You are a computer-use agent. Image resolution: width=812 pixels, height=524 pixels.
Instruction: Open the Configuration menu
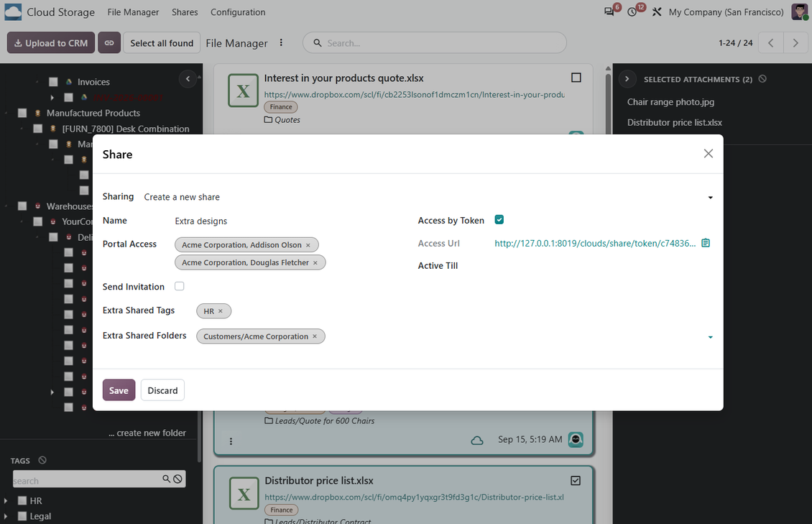(x=238, y=12)
